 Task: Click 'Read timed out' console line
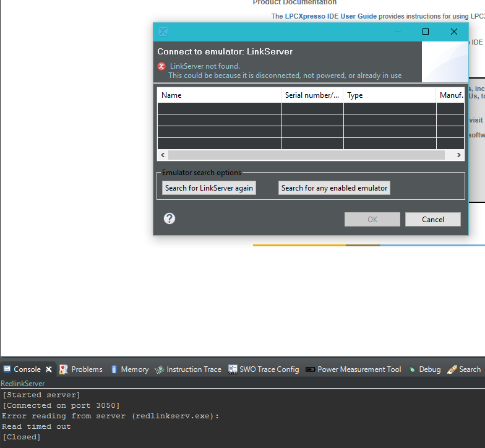coord(36,427)
